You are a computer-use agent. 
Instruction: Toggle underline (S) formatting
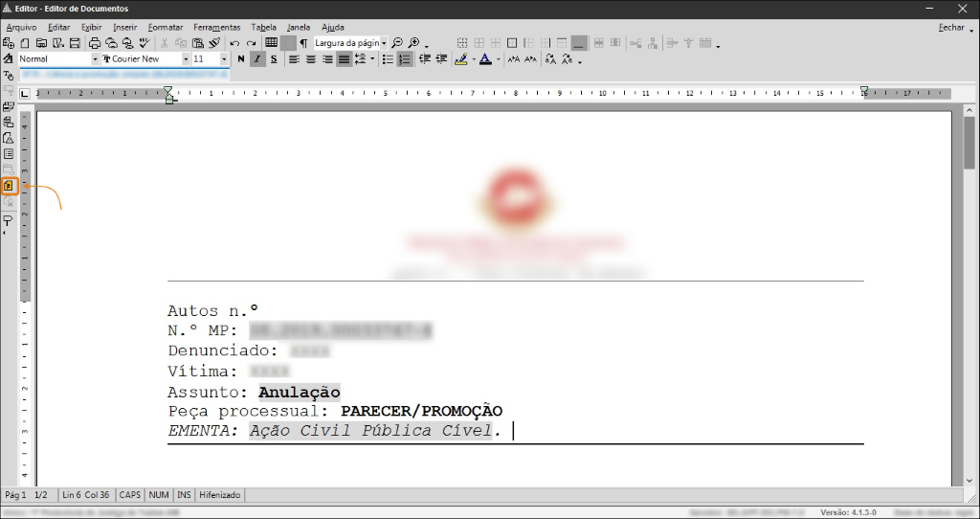[274, 59]
